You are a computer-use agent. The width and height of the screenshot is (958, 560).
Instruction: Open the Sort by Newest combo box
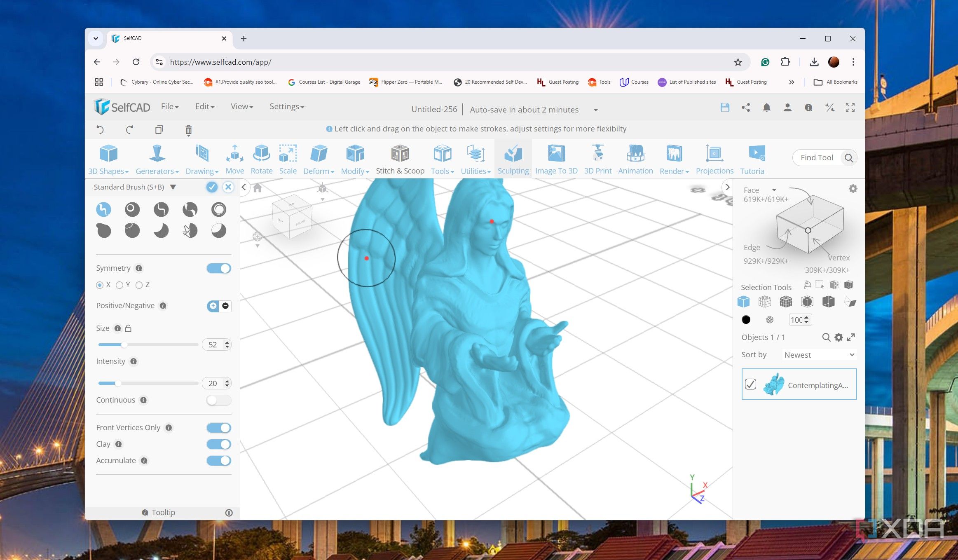[819, 355]
